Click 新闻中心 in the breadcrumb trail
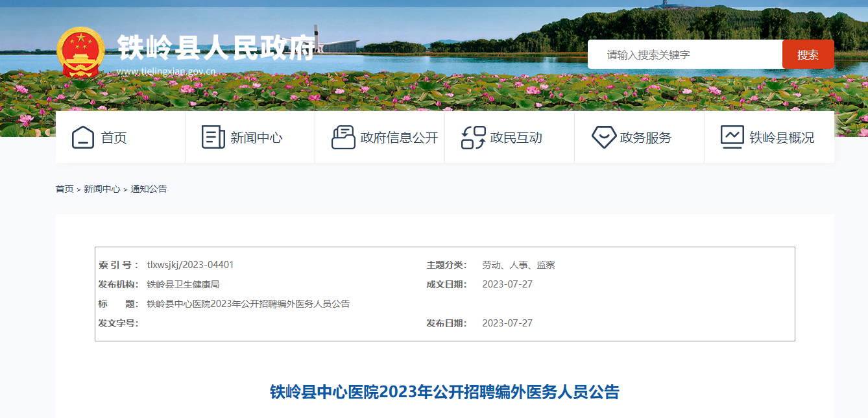The height and width of the screenshot is (418, 868). point(102,189)
